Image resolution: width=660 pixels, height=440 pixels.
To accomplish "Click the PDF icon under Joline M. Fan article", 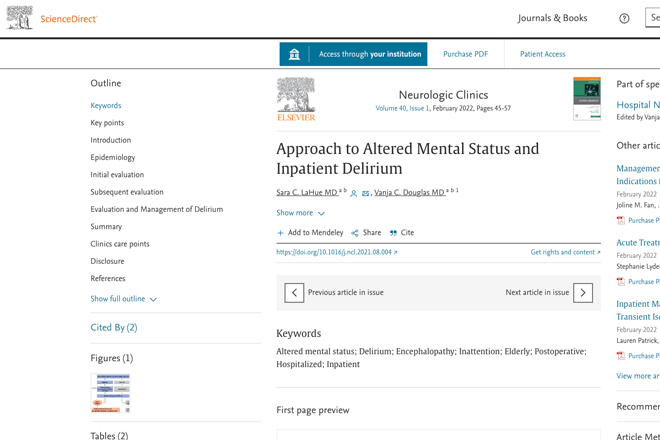I will 620,220.
